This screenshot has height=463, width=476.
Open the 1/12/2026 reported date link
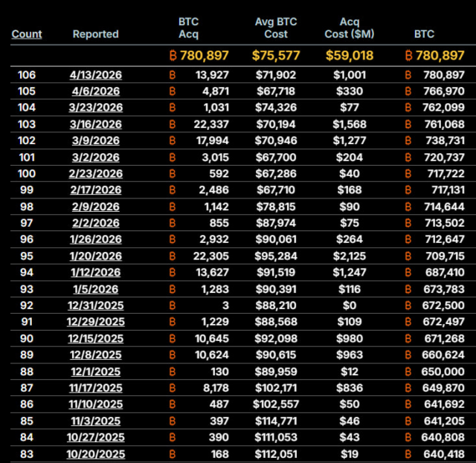pos(96,273)
